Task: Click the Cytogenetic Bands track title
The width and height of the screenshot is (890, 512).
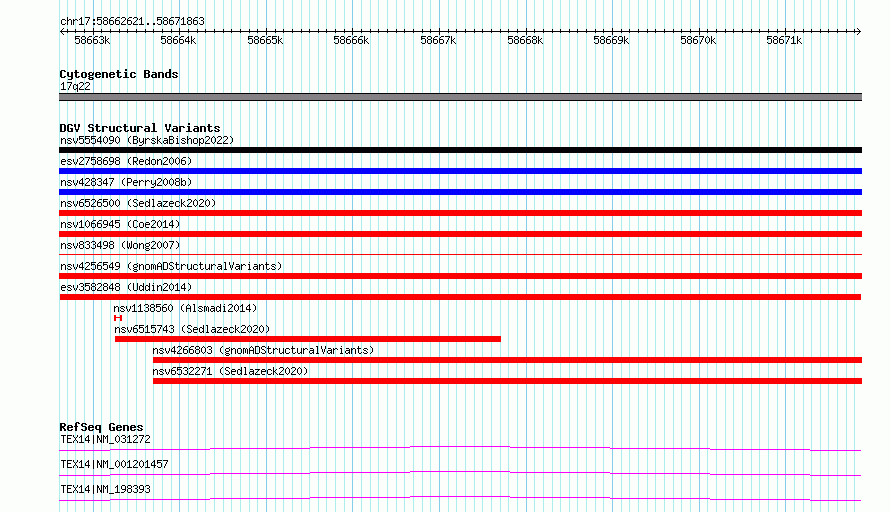Action: [x=119, y=74]
